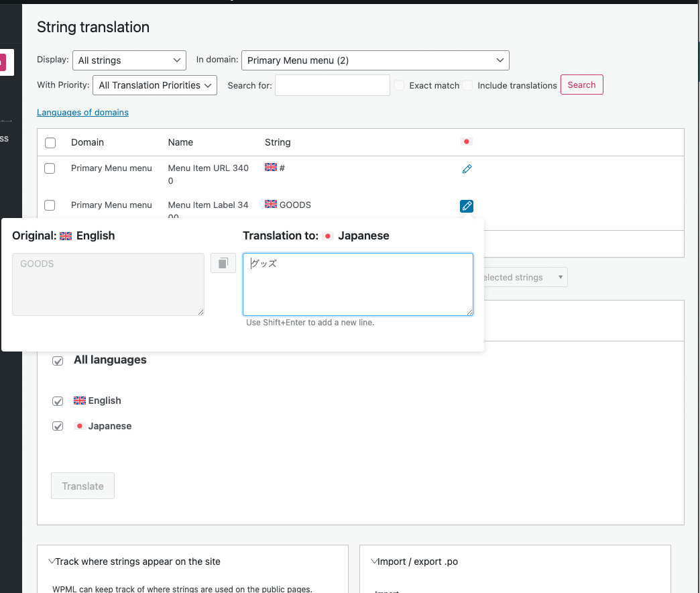
Task: Toggle the Japanese language checkbox
Action: (x=58, y=427)
